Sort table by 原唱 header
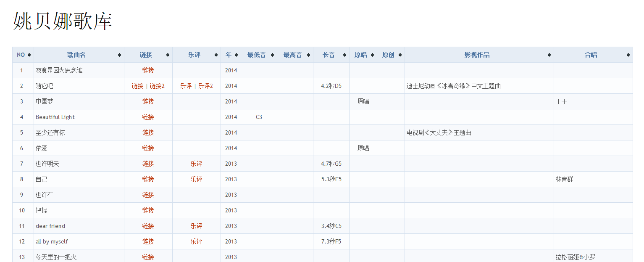 (x=360, y=55)
